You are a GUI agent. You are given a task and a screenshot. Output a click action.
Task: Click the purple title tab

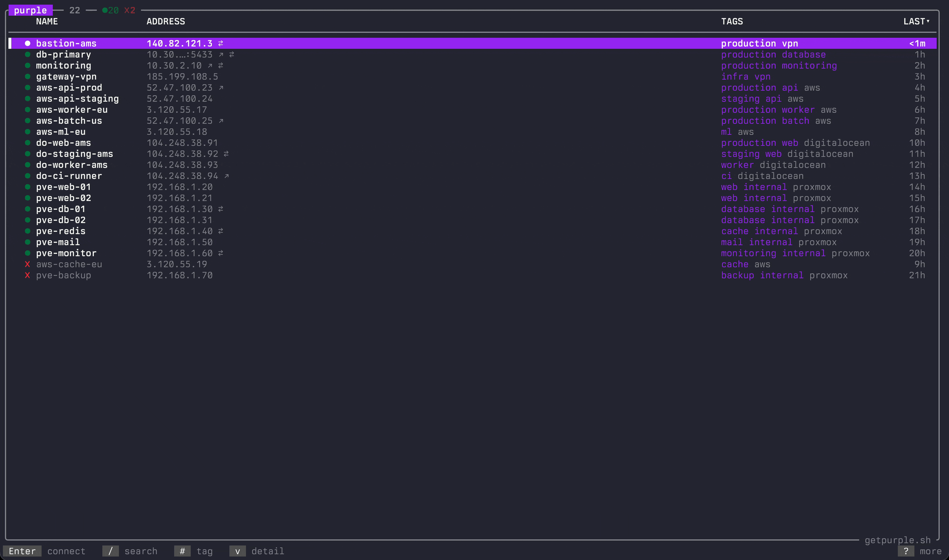[30, 10]
